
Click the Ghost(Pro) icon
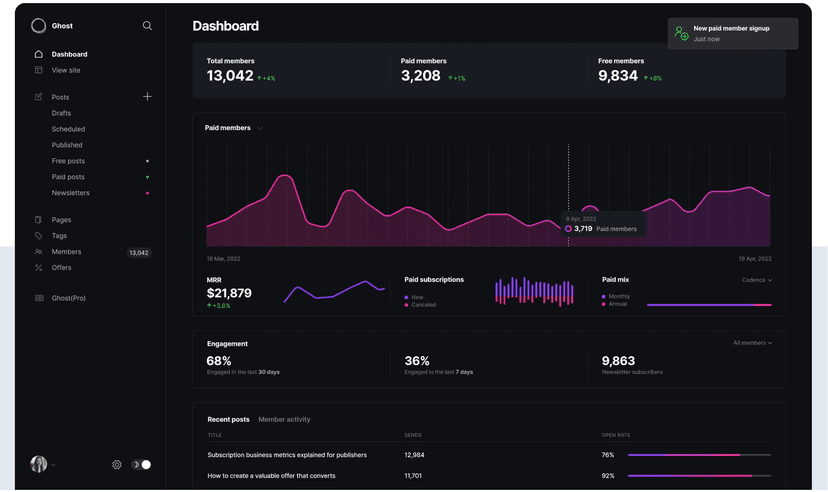[39, 298]
